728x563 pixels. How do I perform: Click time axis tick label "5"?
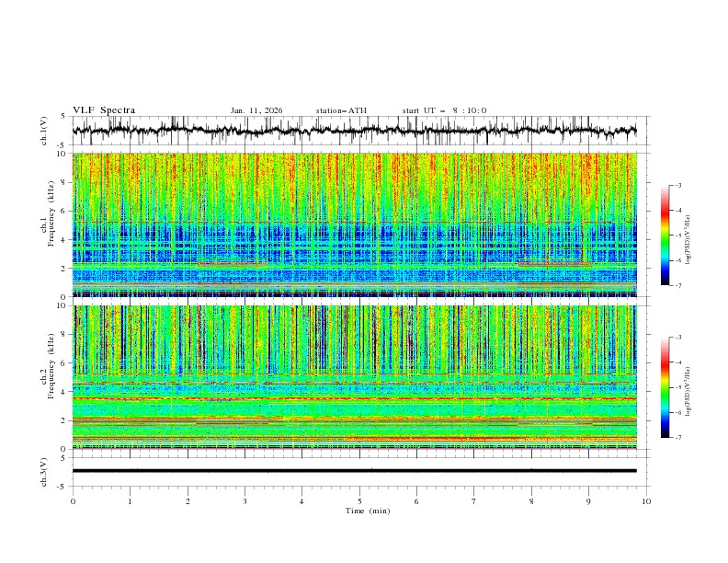pyautogui.click(x=359, y=501)
